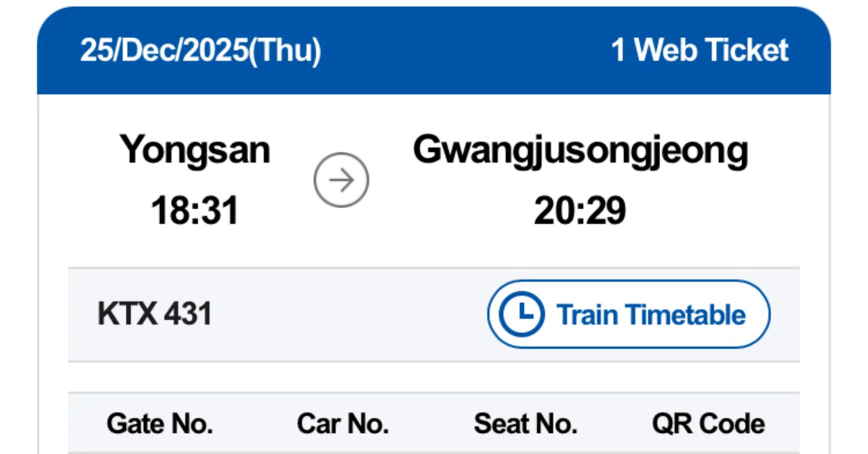
Task: Click the 20:29 arrival time
Action: point(580,211)
